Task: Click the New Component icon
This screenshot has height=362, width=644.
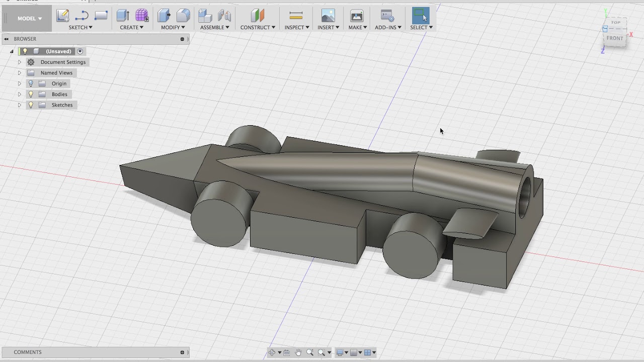Action: [x=205, y=16]
